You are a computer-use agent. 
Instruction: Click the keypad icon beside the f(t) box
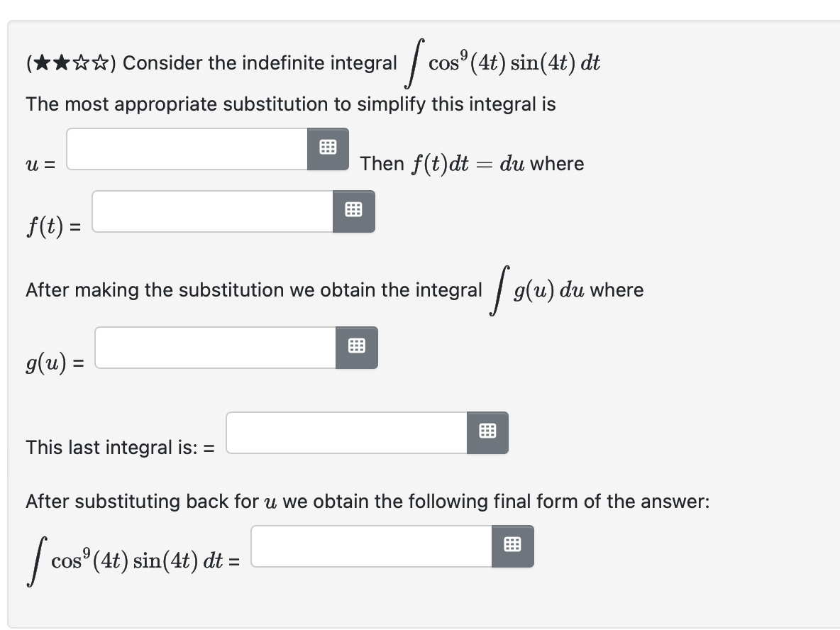[355, 210]
